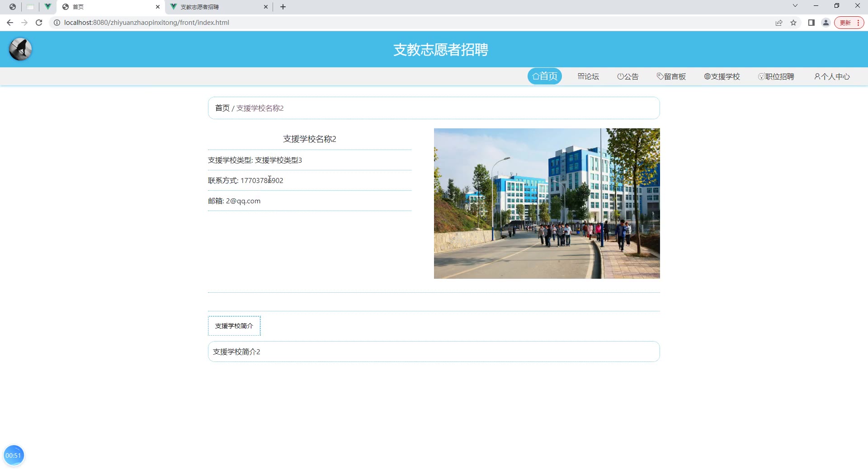868x469 pixels.
Task: Open a new browser tab
Action: 283,7
